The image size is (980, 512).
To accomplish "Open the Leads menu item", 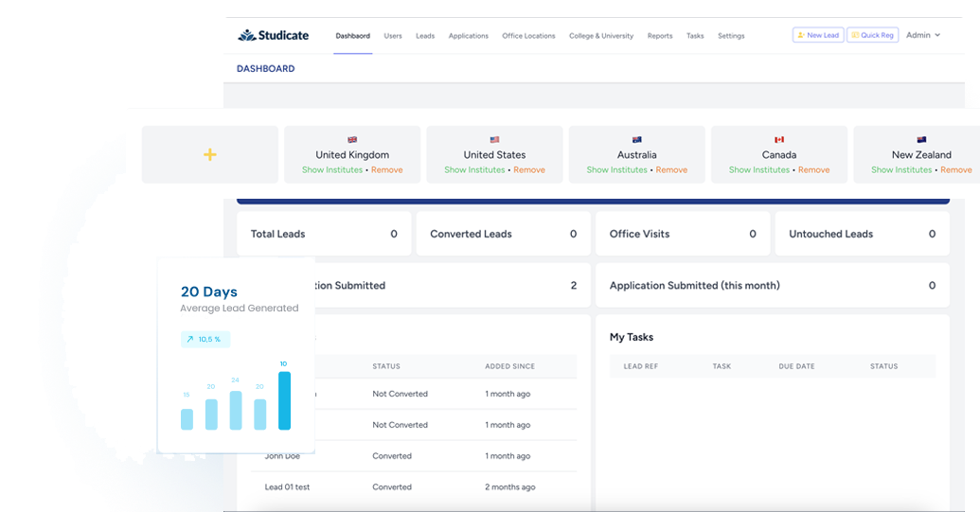I will (x=425, y=36).
